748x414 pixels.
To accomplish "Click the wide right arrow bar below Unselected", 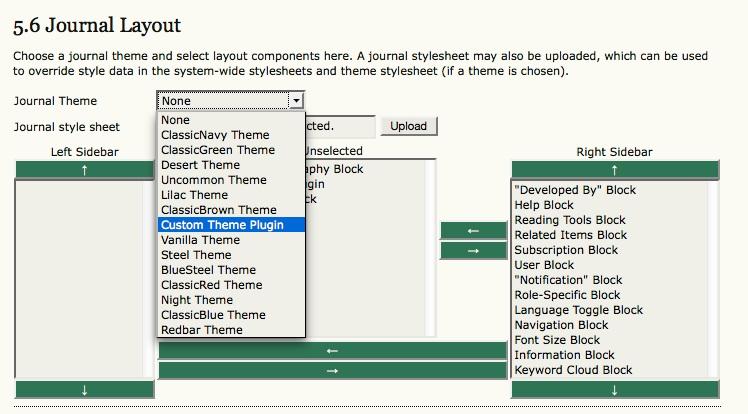I will [x=332, y=371].
